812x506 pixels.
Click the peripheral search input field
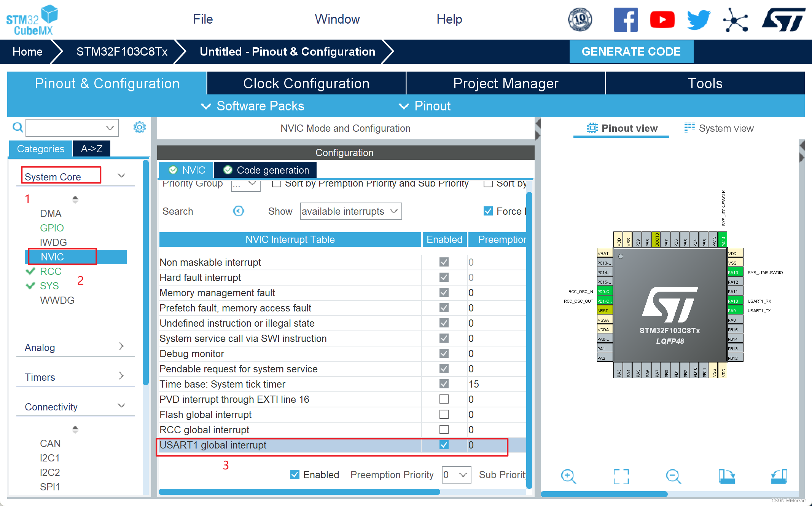(x=72, y=128)
